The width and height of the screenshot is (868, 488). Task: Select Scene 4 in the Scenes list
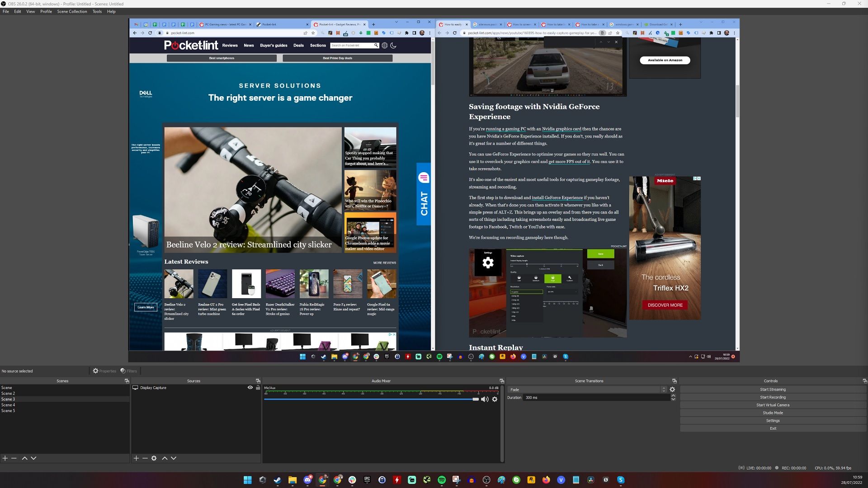point(65,405)
